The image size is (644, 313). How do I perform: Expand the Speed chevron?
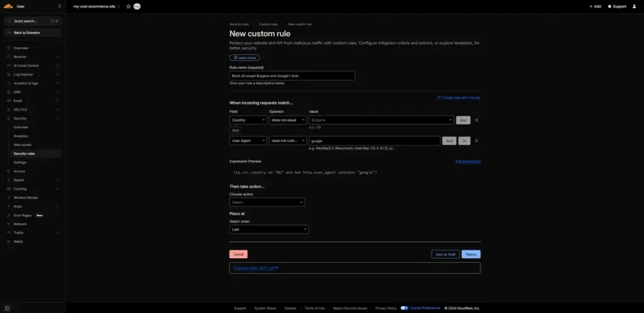(x=57, y=180)
